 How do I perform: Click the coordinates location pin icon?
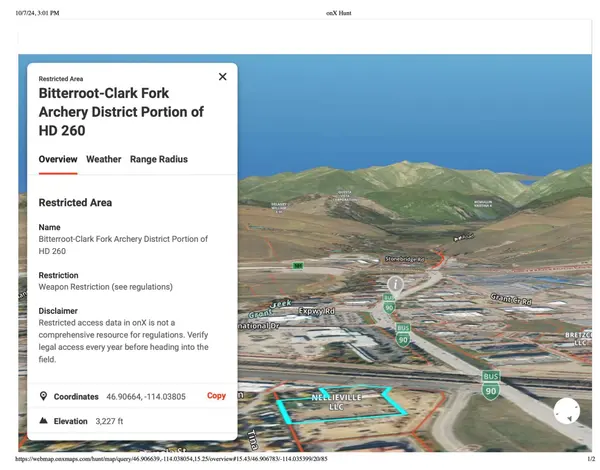coord(43,396)
